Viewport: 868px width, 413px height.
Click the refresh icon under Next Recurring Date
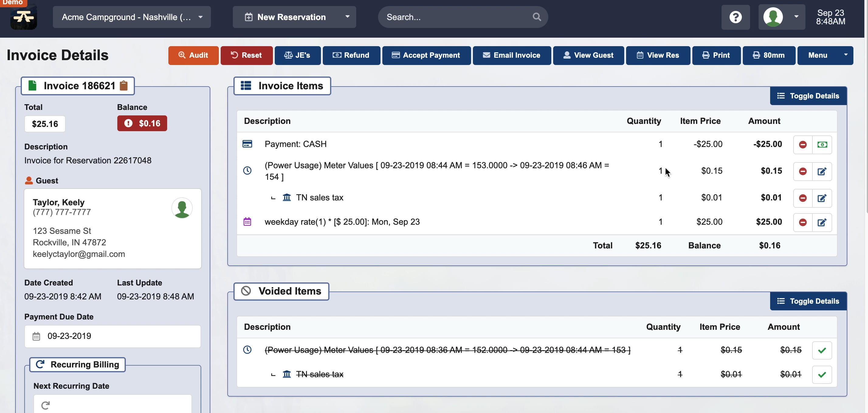point(46,405)
